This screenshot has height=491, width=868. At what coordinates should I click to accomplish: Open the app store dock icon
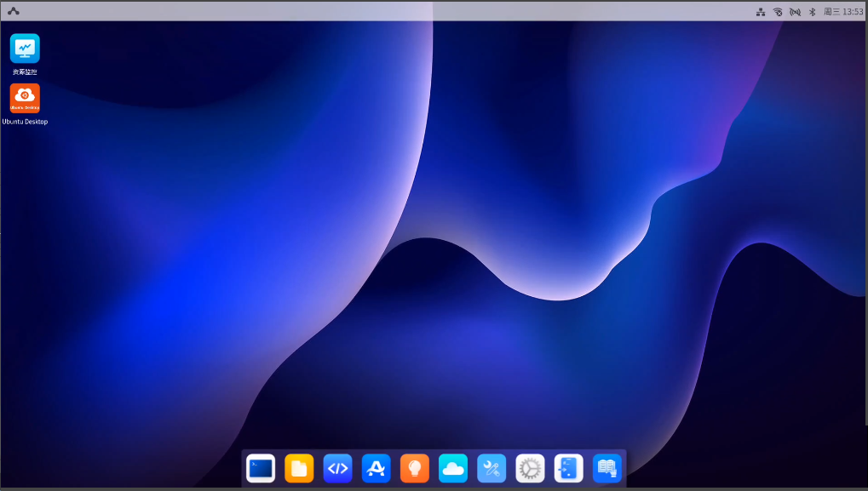coord(376,468)
